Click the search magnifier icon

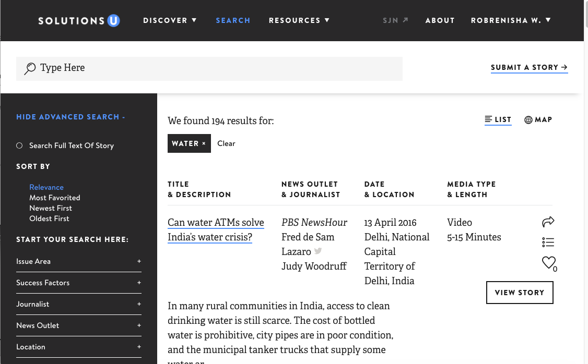click(x=30, y=68)
